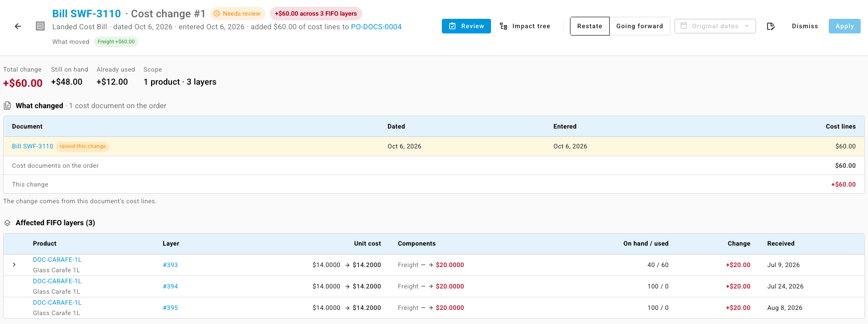Open DOC-CARAFE-1L product in layer #394 row
Image resolution: width=868 pixels, height=324 pixels.
58,281
